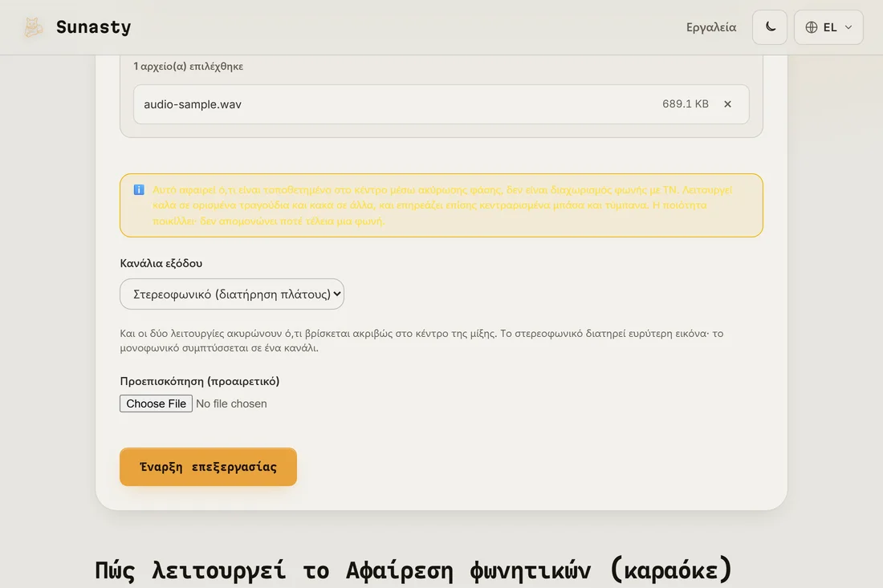Start processing with the Έναρξη επεξεργασίας button

pos(209,466)
